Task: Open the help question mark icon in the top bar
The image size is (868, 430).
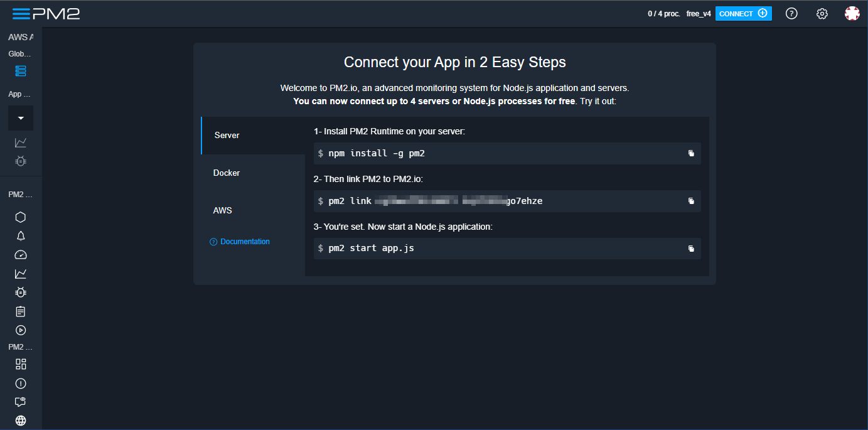Action: (x=791, y=13)
